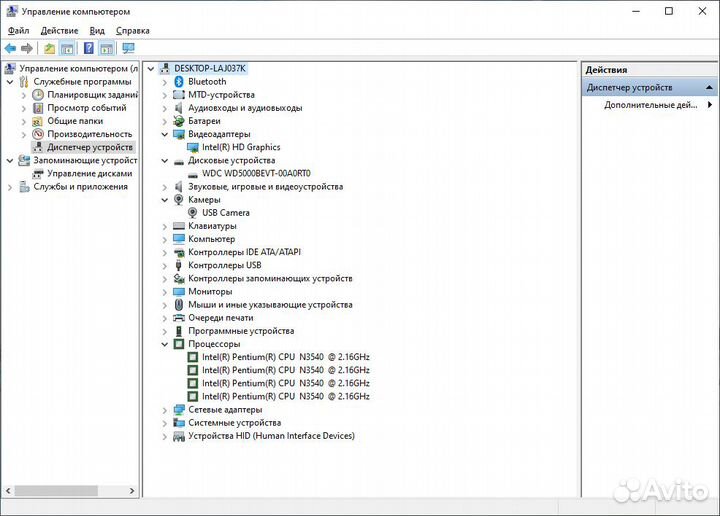Click the Процессоры chip category icon

pyautogui.click(x=179, y=344)
